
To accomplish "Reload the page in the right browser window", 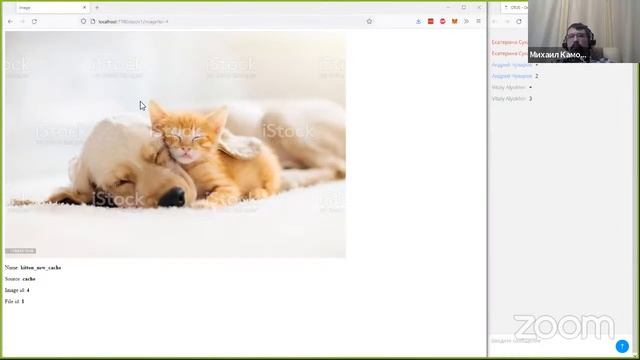I will coord(519,22).
